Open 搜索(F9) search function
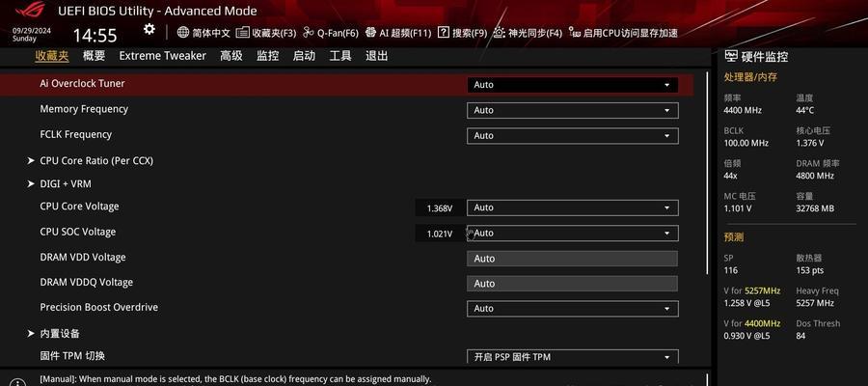Screen dimensions: 868x386 click(462, 33)
